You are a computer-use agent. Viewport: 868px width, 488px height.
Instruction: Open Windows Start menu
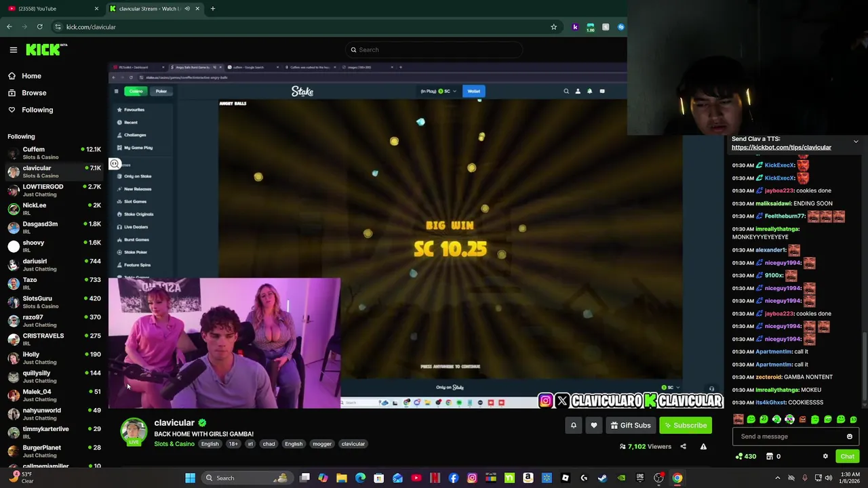[191, 478]
